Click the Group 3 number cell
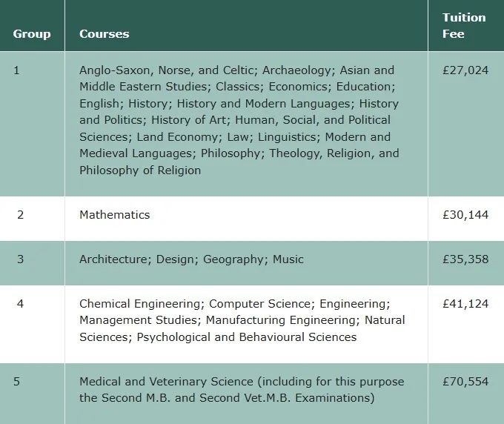Screen dimensions: 504x424 [x=32, y=263]
